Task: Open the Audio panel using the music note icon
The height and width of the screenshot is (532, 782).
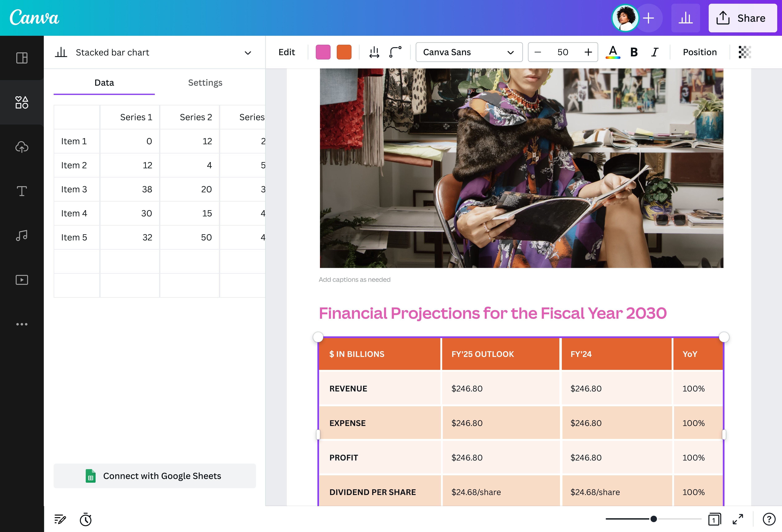Action: 22,235
